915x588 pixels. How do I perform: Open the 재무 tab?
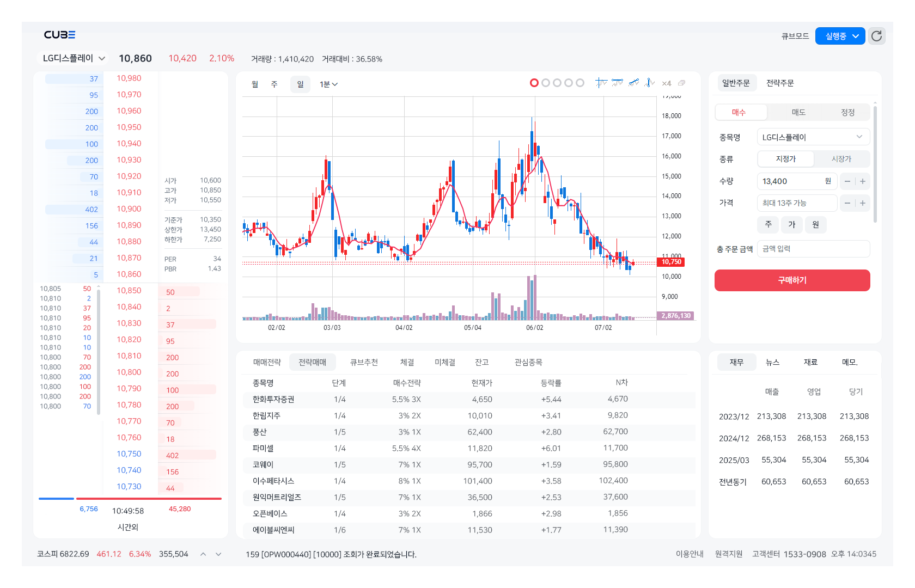[x=736, y=363]
